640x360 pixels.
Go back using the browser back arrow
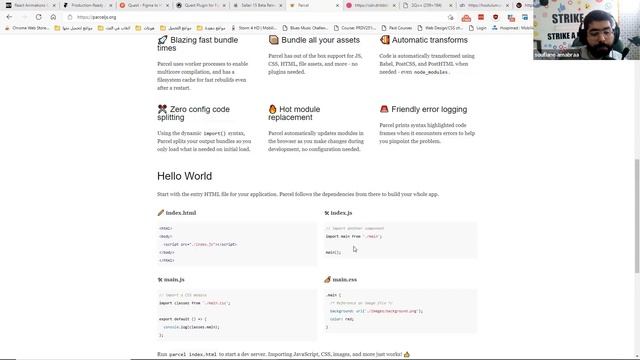[9, 17]
